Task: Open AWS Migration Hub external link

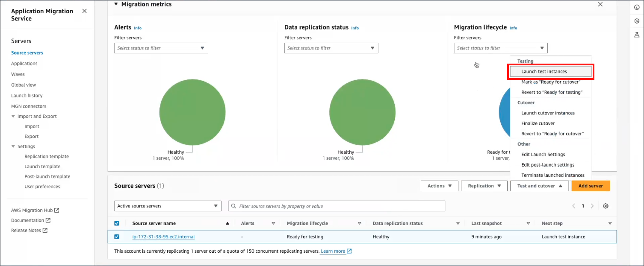Action: pos(35,210)
